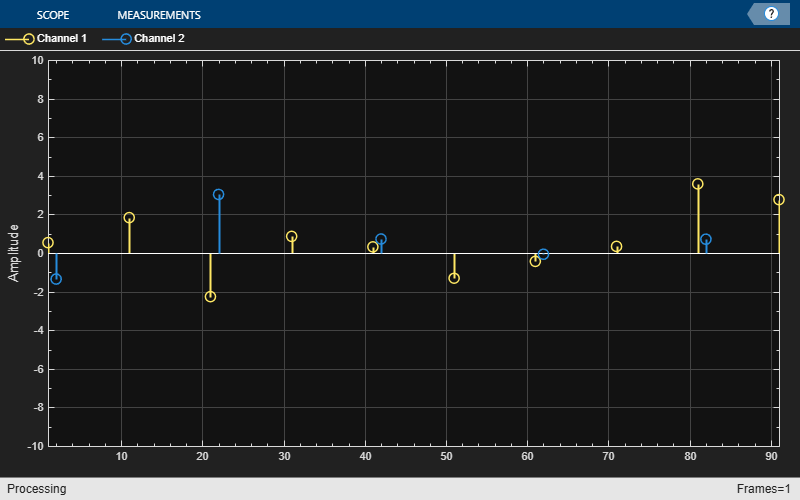Viewport: 800px width, 500px height.
Task: Select the yellow marker below zero at x=51
Action: 454,278
